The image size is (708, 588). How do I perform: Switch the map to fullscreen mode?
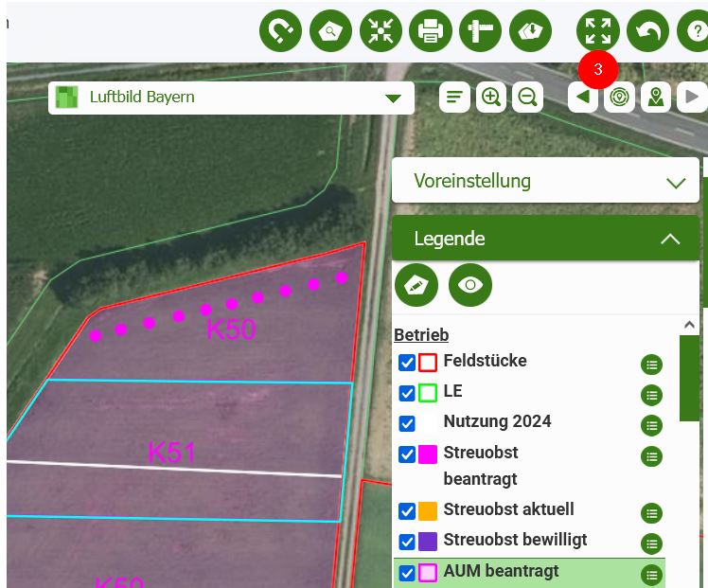(598, 31)
